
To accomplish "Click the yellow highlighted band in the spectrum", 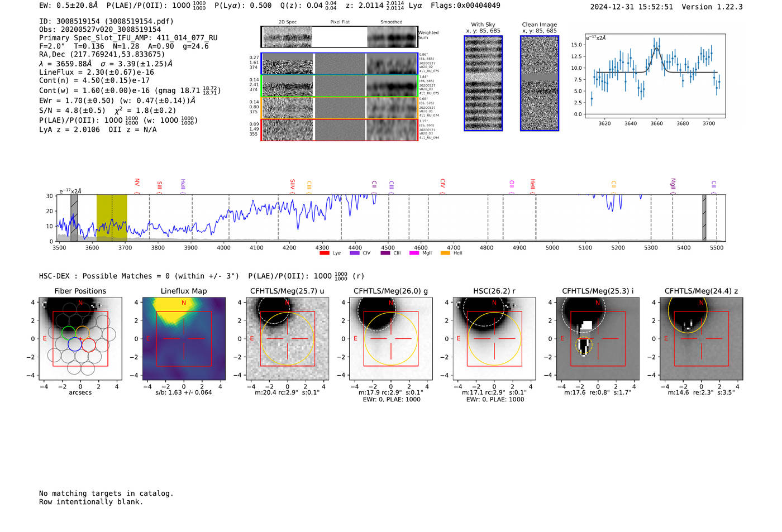I will [x=112, y=218].
